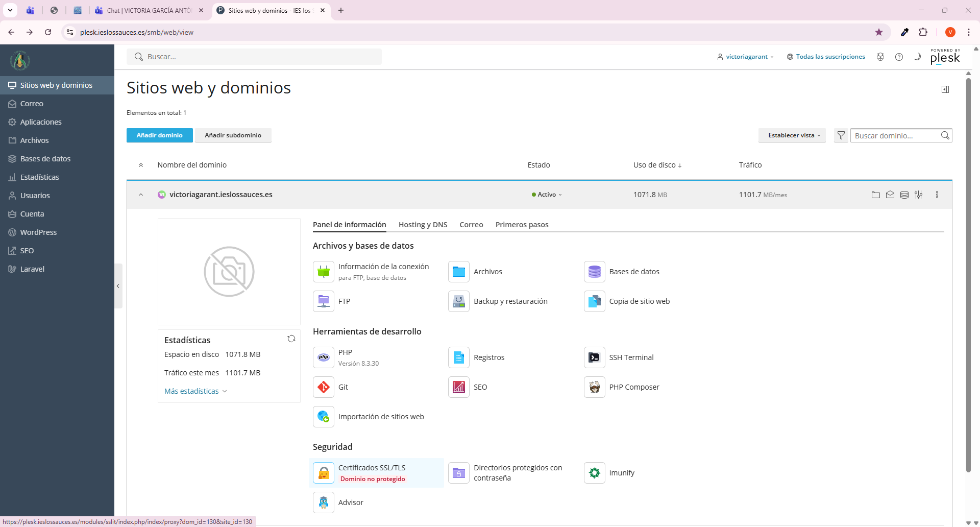The width and height of the screenshot is (980, 527).
Task: Click the Buscar dominio search field
Action: 895,135
